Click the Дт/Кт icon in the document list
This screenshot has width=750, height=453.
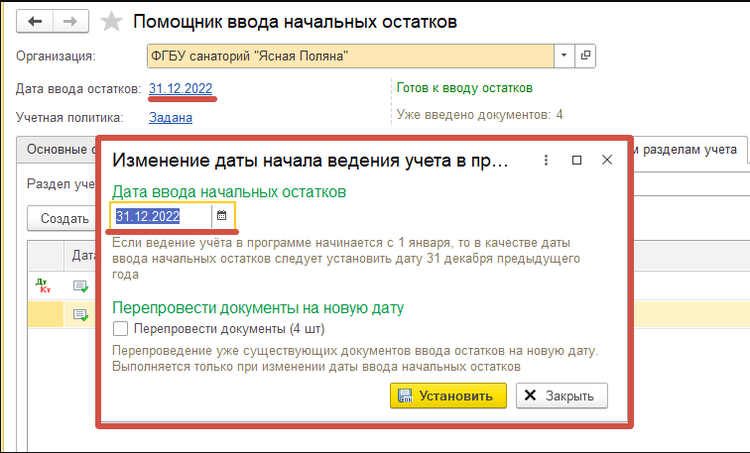[x=43, y=286]
